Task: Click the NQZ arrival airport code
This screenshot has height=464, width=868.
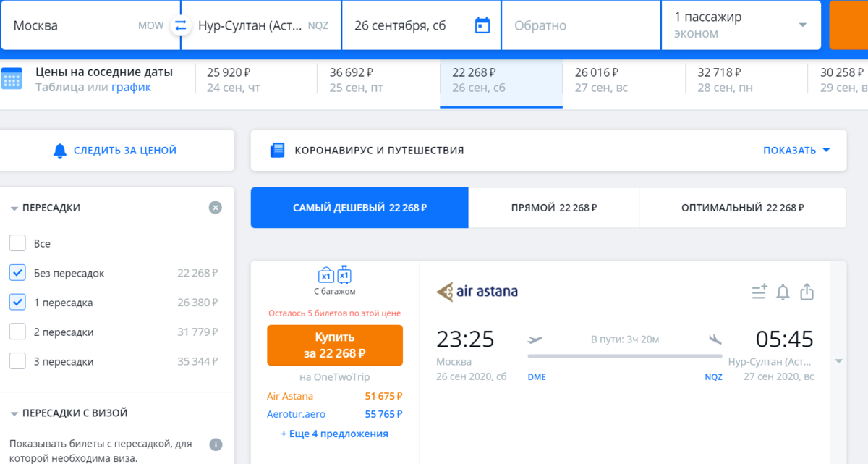Action: tap(713, 376)
